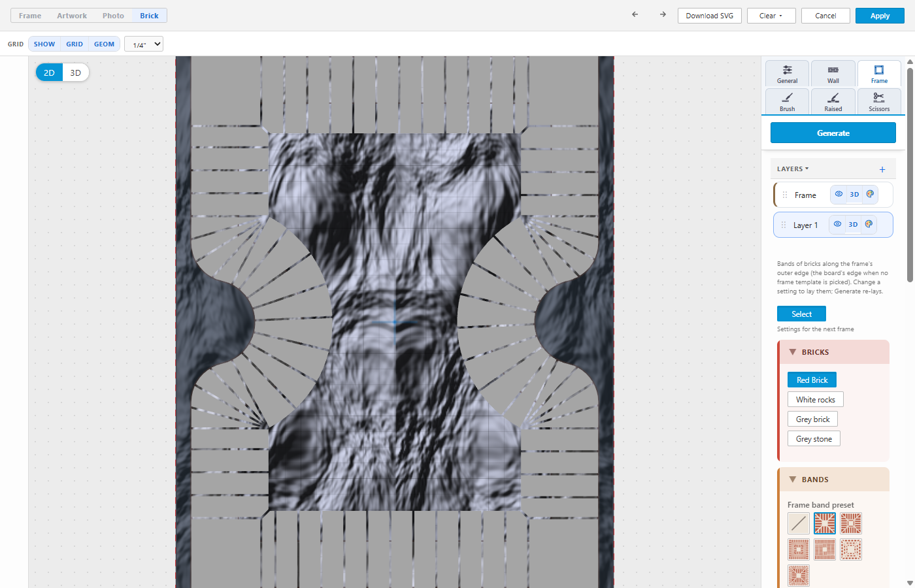Click the Apply button
The image size is (915, 588).
pyautogui.click(x=880, y=16)
